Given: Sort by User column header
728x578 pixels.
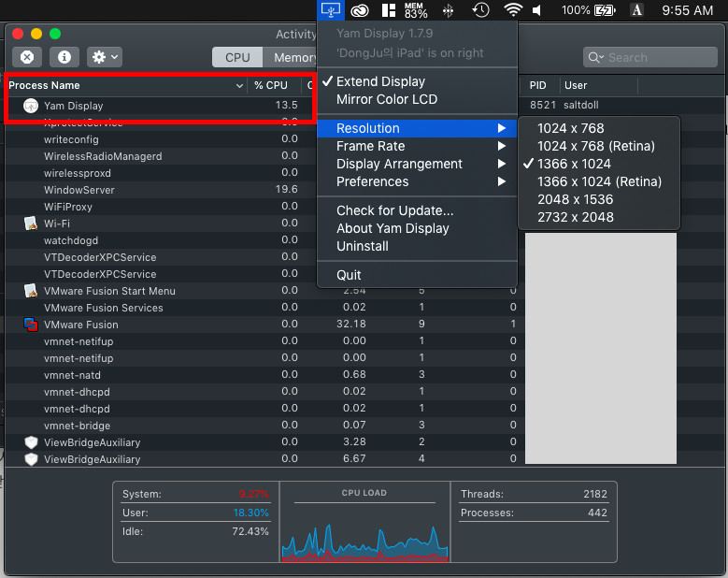Looking at the screenshot, I should pyautogui.click(x=599, y=85).
